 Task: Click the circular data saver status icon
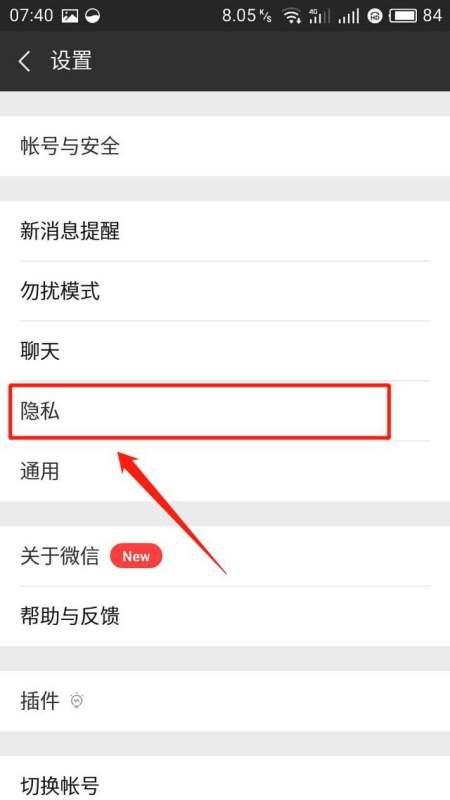(x=93, y=16)
